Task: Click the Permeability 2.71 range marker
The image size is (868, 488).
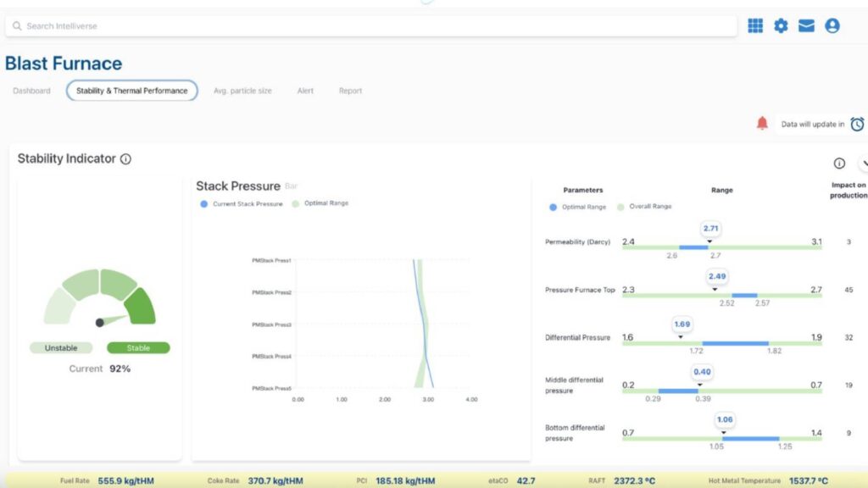Action: (x=711, y=229)
